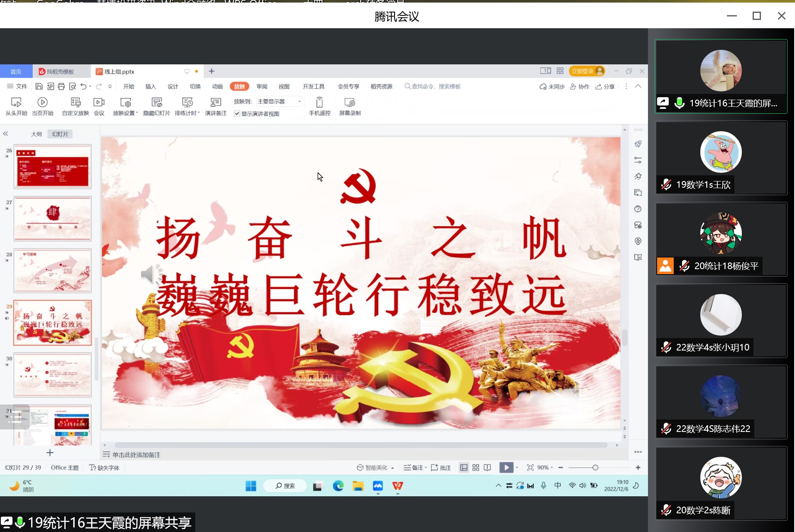
Task: Open File Explorer on the taskbar
Action: point(358,485)
